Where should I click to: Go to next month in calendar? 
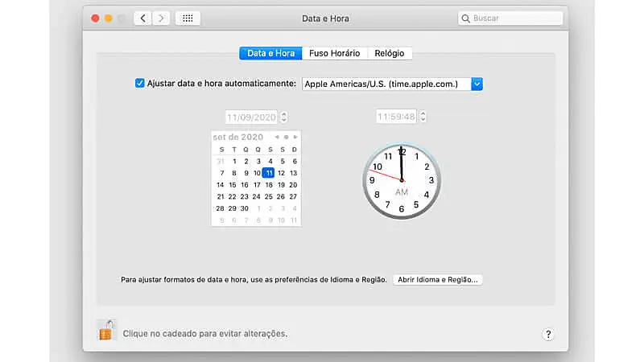tap(295, 137)
